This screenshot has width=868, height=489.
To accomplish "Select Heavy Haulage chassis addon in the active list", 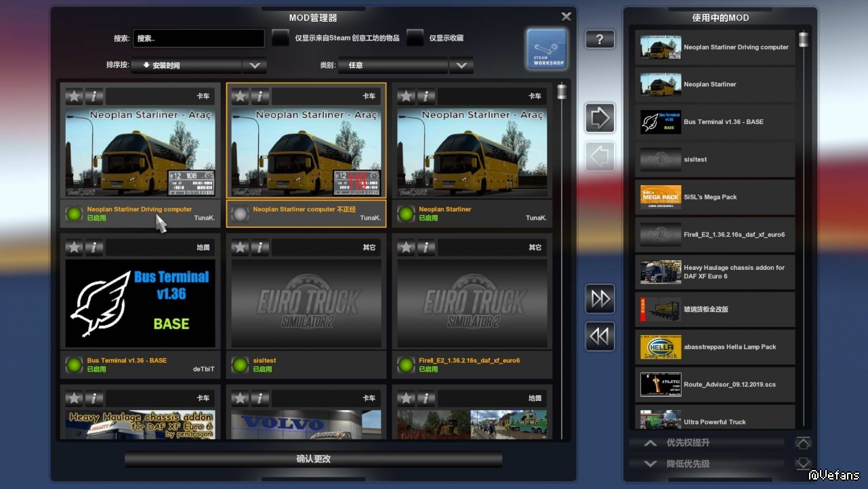I will point(715,272).
